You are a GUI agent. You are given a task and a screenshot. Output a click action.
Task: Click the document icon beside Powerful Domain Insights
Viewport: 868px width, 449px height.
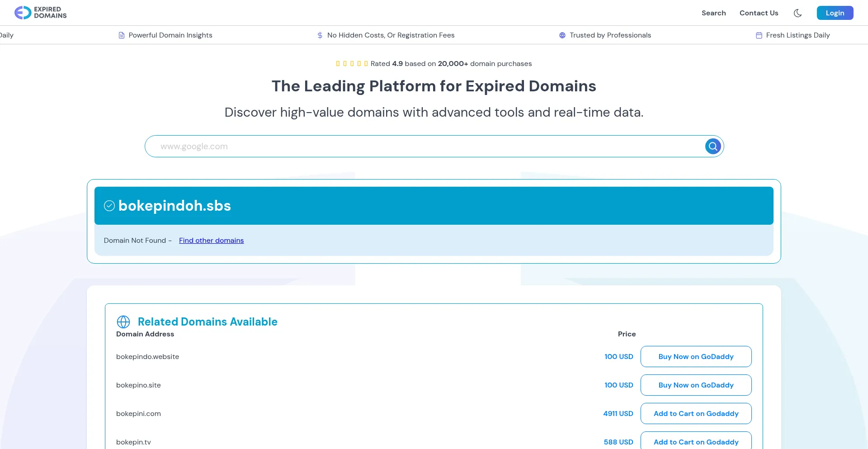122,35
